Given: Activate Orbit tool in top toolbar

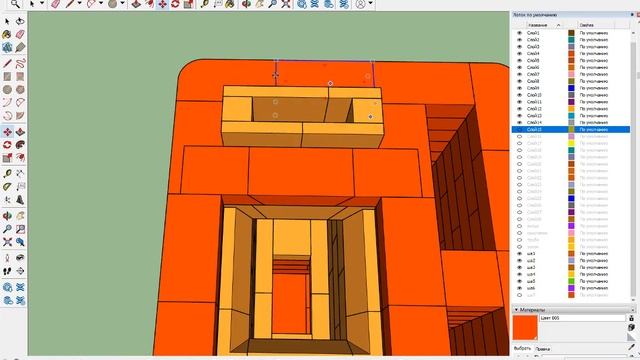Looking at the screenshot, I should tap(247, 4).
